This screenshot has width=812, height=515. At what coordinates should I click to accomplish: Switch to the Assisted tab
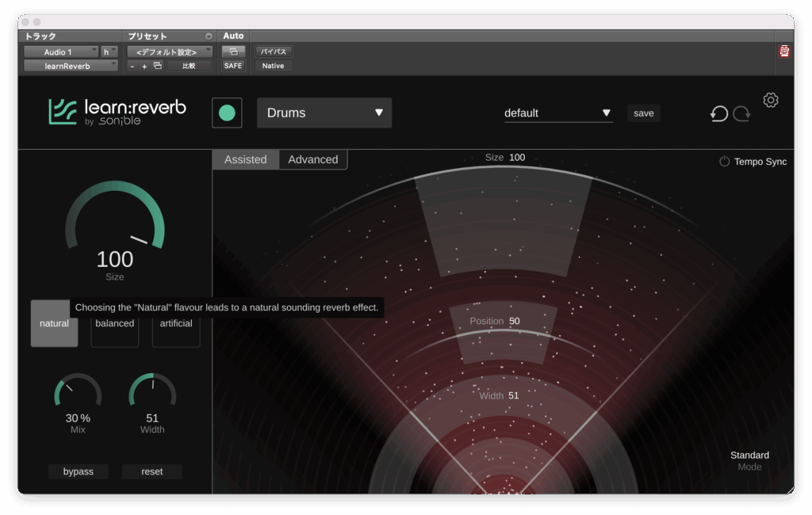coord(246,159)
